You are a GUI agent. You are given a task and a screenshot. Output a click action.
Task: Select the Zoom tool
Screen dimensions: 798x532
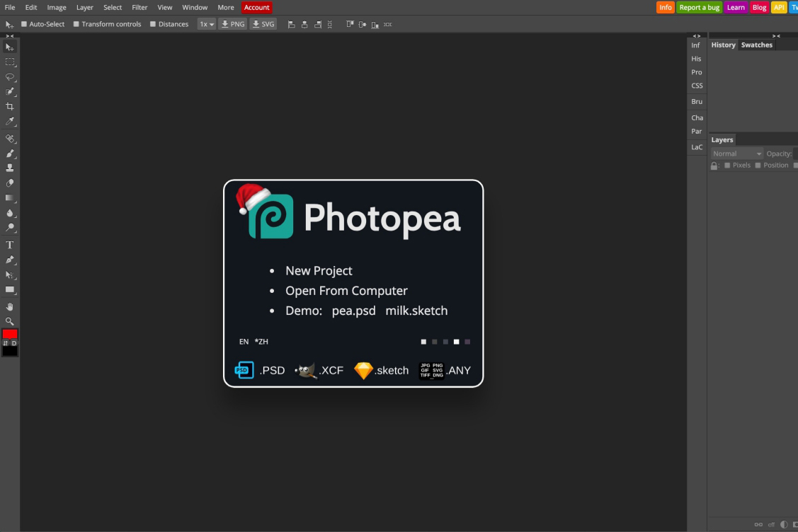pos(10,321)
